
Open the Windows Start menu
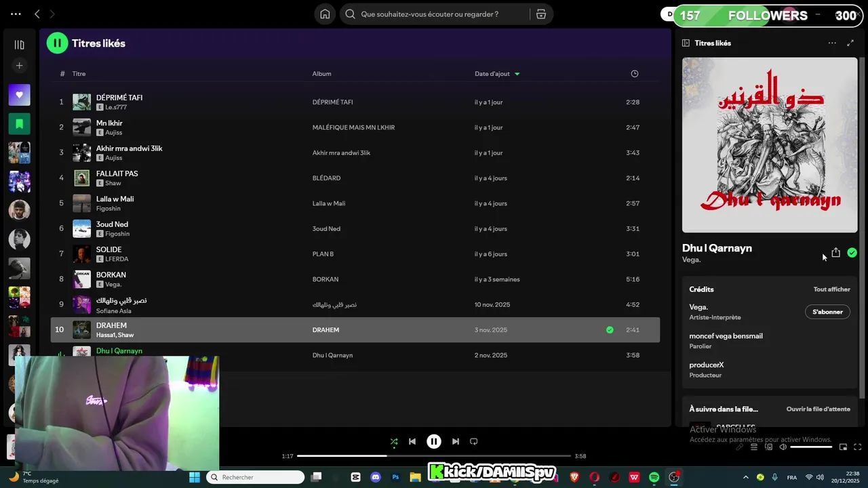[x=195, y=477]
